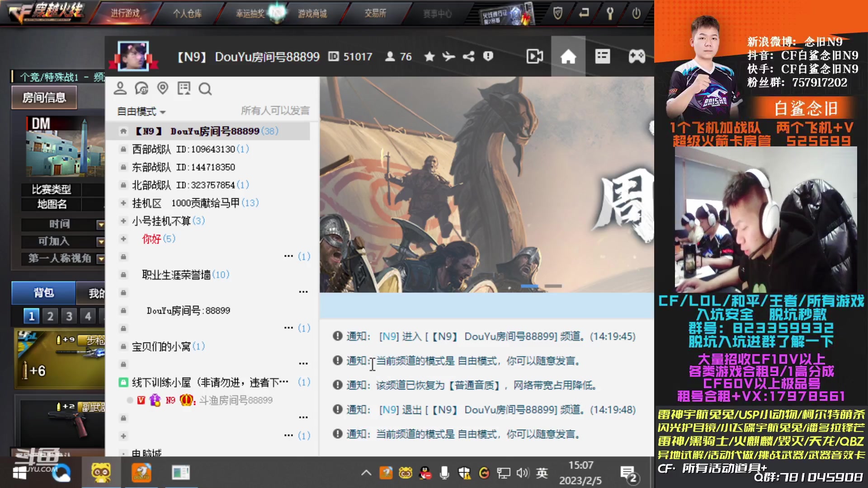The width and height of the screenshot is (868, 488).
Task: Toggle the star favorite icon near viewer count
Action: point(429,56)
